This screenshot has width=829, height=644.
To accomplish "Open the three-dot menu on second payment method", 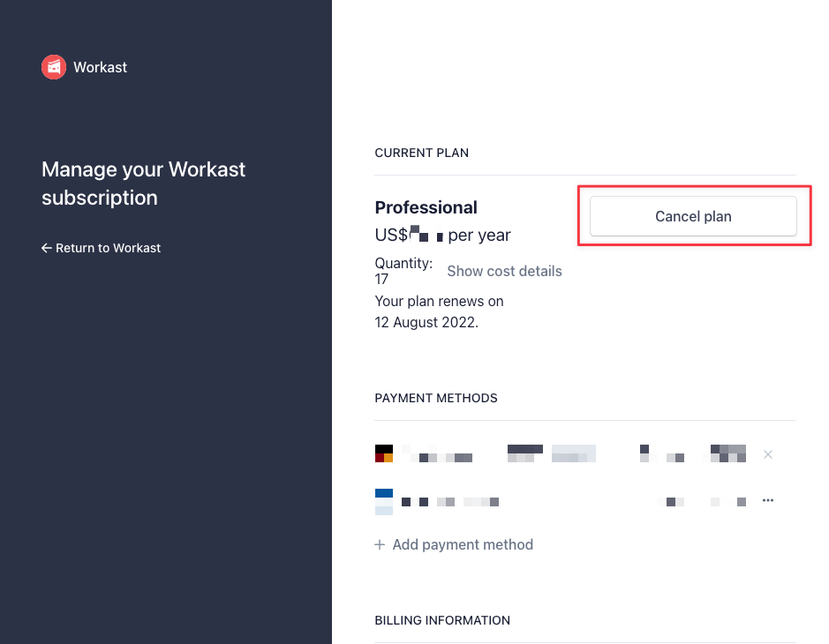I will [768, 500].
